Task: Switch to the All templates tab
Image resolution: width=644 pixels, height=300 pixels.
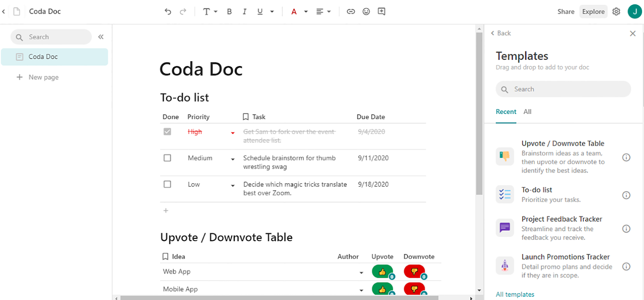Action: [x=527, y=112]
